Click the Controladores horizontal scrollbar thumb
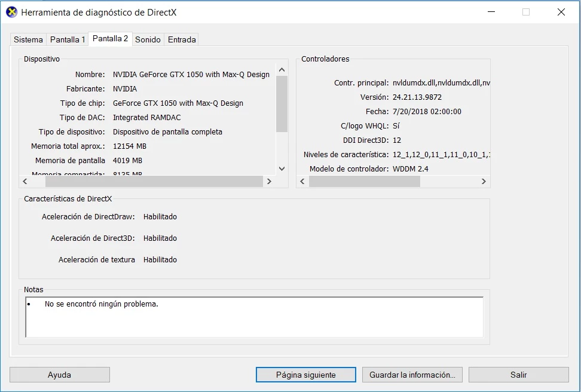The image size is (581, 392). click(364, 181)
